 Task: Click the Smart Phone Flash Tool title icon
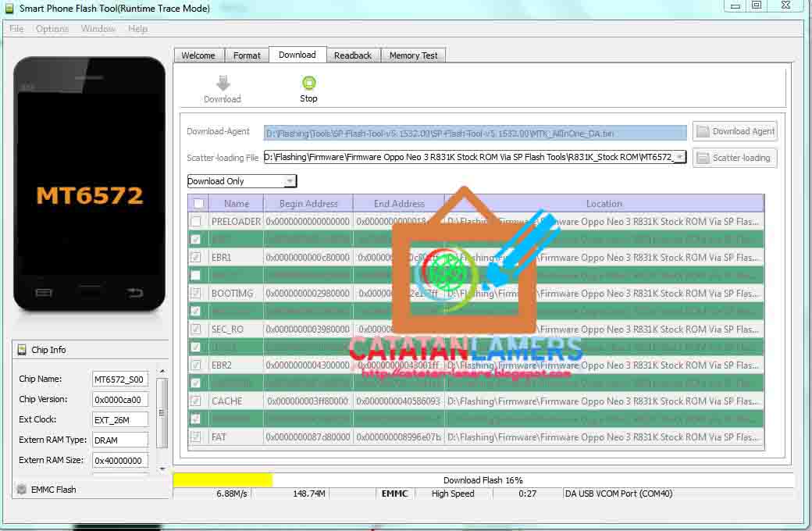click(9, 8)
